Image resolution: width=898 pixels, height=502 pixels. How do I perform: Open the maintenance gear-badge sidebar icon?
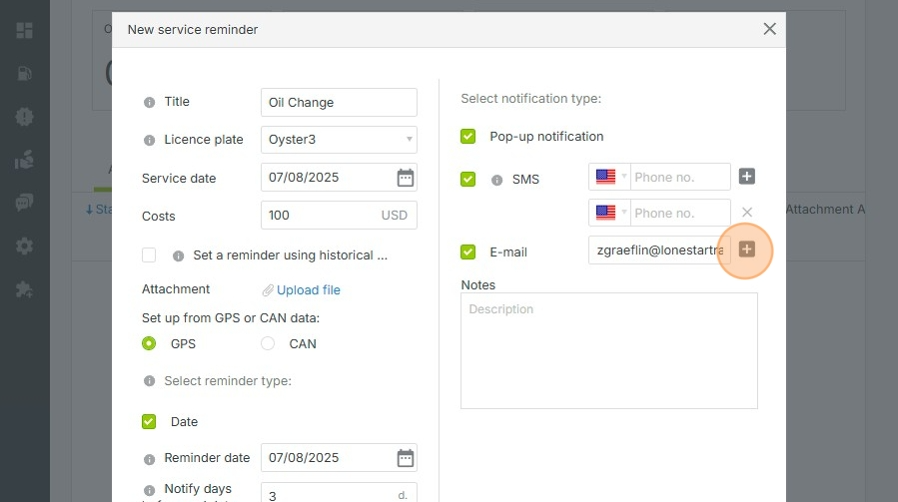[24, 117]
